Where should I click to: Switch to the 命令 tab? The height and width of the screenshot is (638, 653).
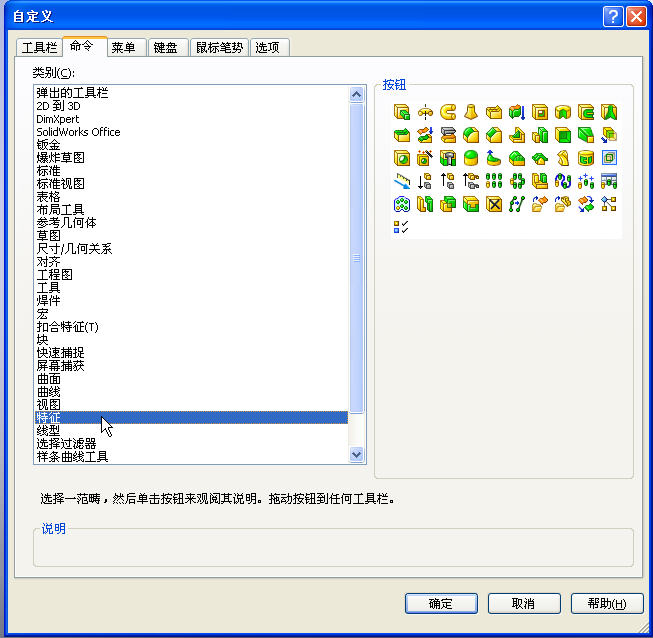click(x=85, y=46)
